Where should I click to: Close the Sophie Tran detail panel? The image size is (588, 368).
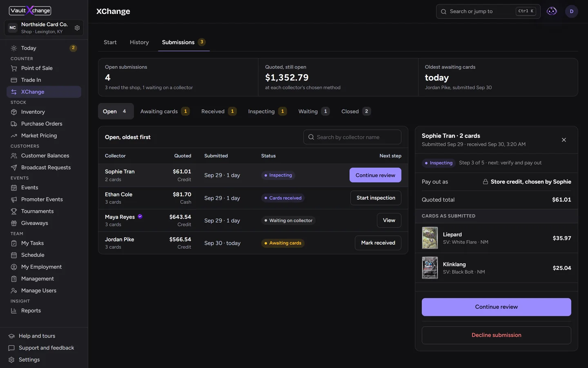[x=564, y=140]
